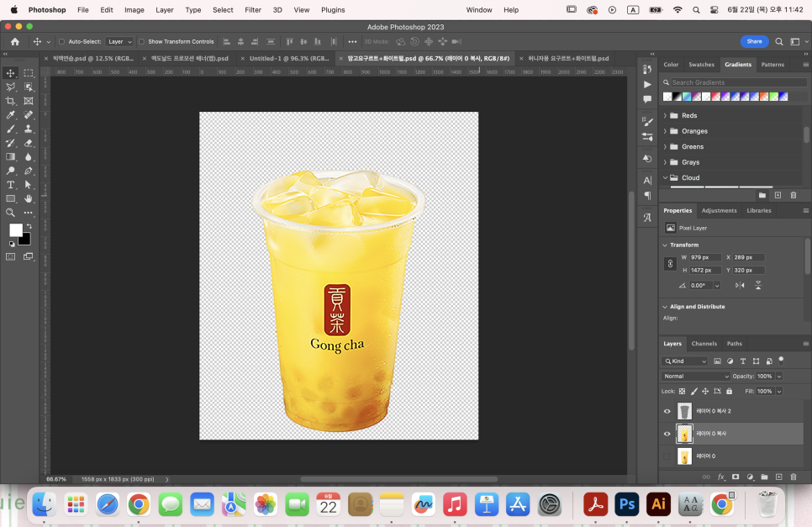Viewport: 812px width, 527px height.
Task: Select the Blur tool
Action: pos(29,157)
